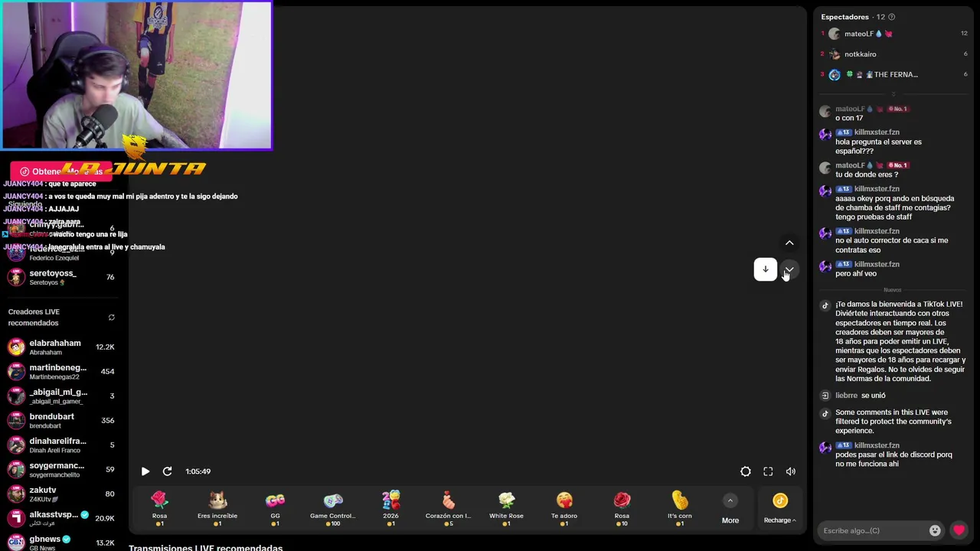Screen dimensions: 980x551
Task: Click the Nuevos messages divider label
Action: tap(893, 290)
